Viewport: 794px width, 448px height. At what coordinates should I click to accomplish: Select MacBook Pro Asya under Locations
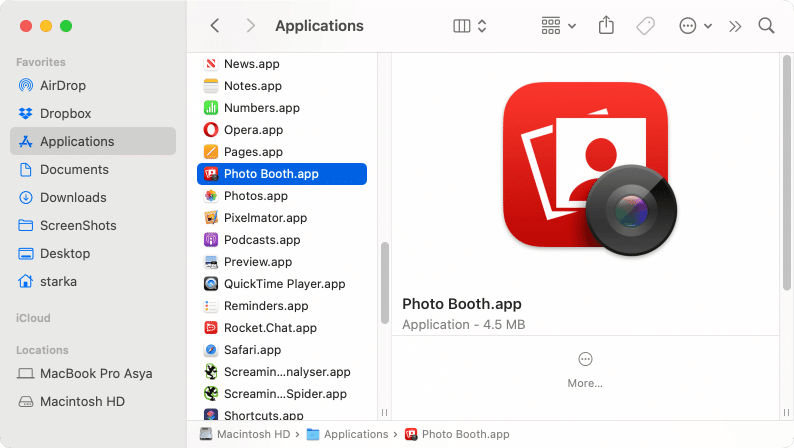[93, 374]
